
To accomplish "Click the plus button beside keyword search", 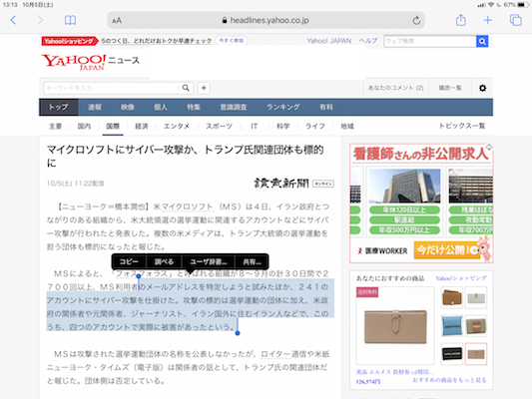I will pos(204,88).
